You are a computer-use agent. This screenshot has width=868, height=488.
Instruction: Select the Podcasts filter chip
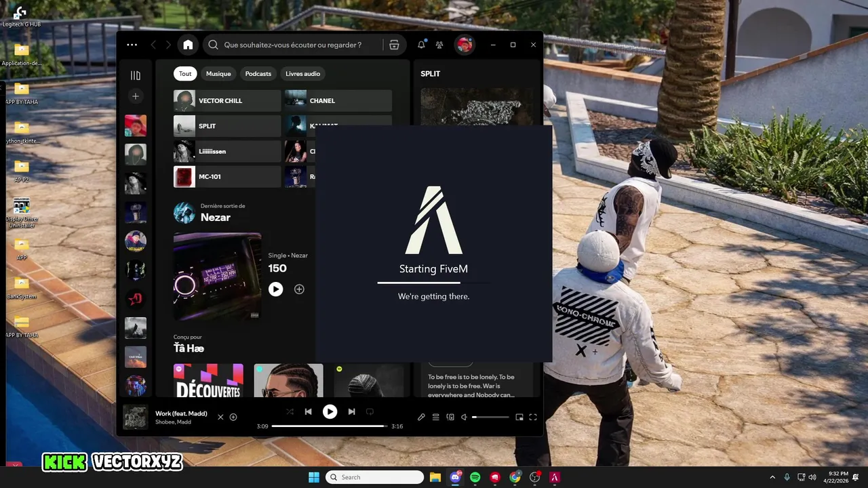click(258, 74)
